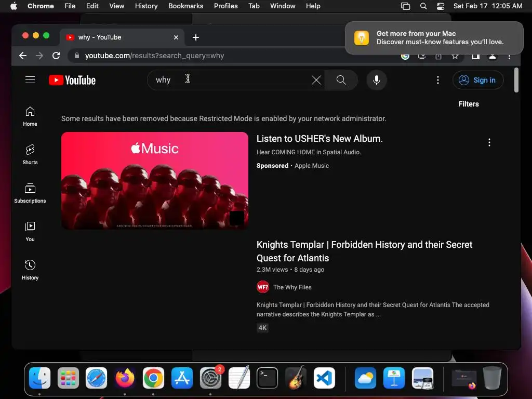This screenshot has height=399, width=532.
Task: Click the Chrome address bar URL
Action: [x=154, y=56]
